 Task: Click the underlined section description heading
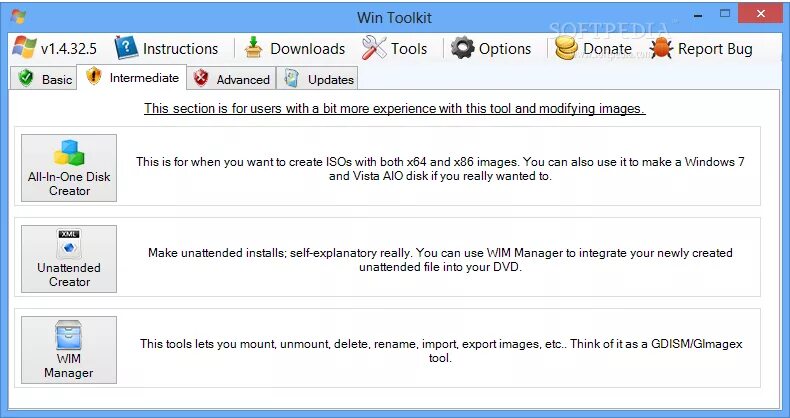coord(394,108)
